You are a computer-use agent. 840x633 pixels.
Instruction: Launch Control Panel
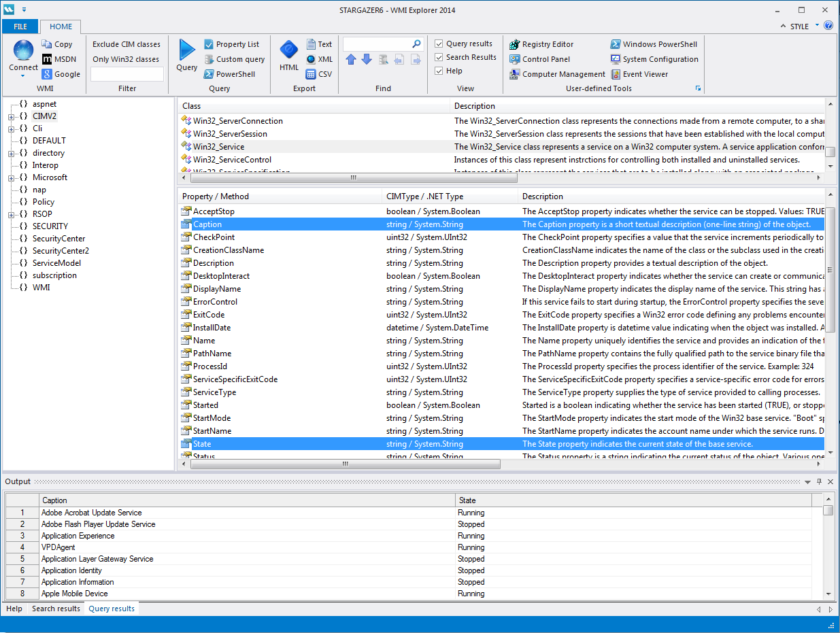coord(540,59)
